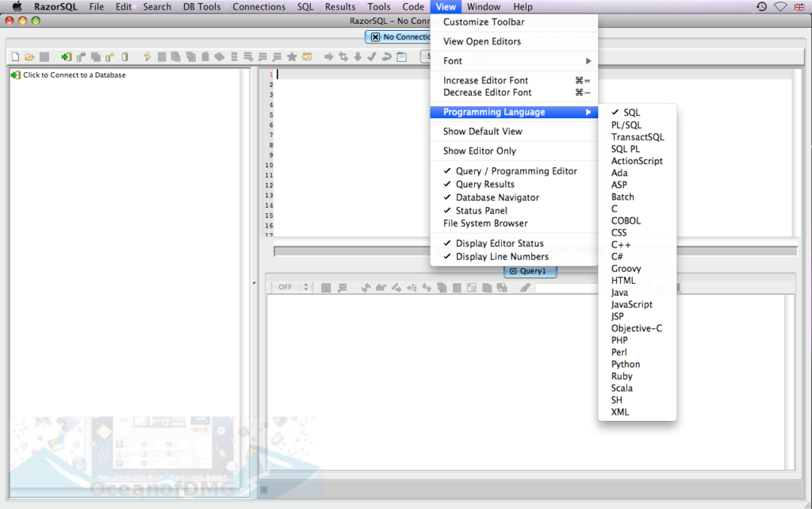The height and width of the screenshot is (509, 812).
Task: Click the open folder icon in toolbar
Action: coord(30,57)
